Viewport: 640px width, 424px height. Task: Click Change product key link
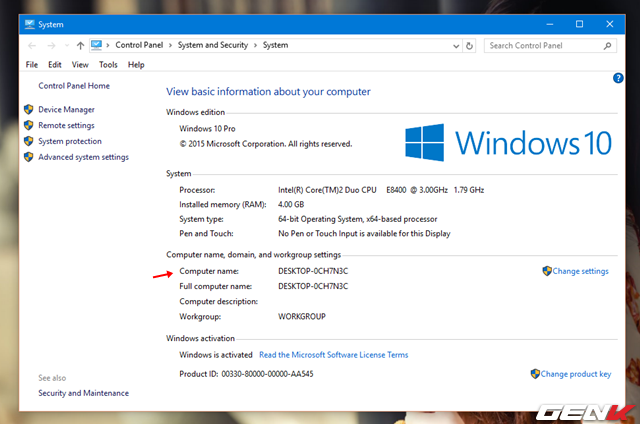576,374
